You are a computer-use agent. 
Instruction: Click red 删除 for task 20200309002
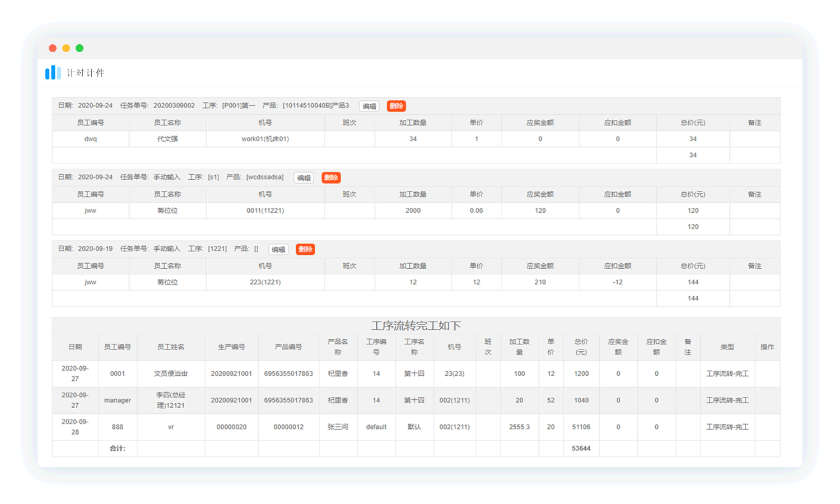point(396,106)
